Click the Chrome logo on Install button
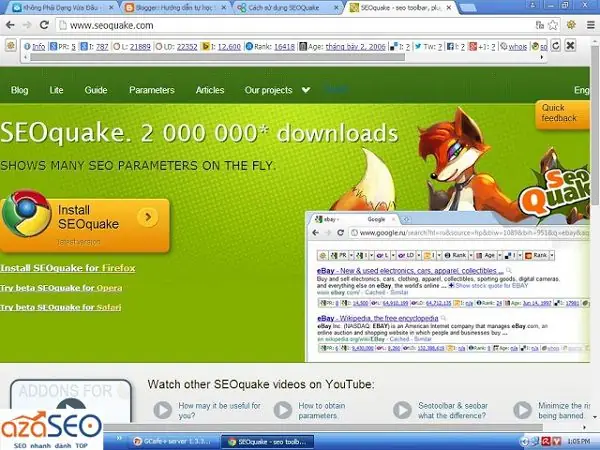The width and height of the screenshot is (600, 450). click(x=26, y=213)
